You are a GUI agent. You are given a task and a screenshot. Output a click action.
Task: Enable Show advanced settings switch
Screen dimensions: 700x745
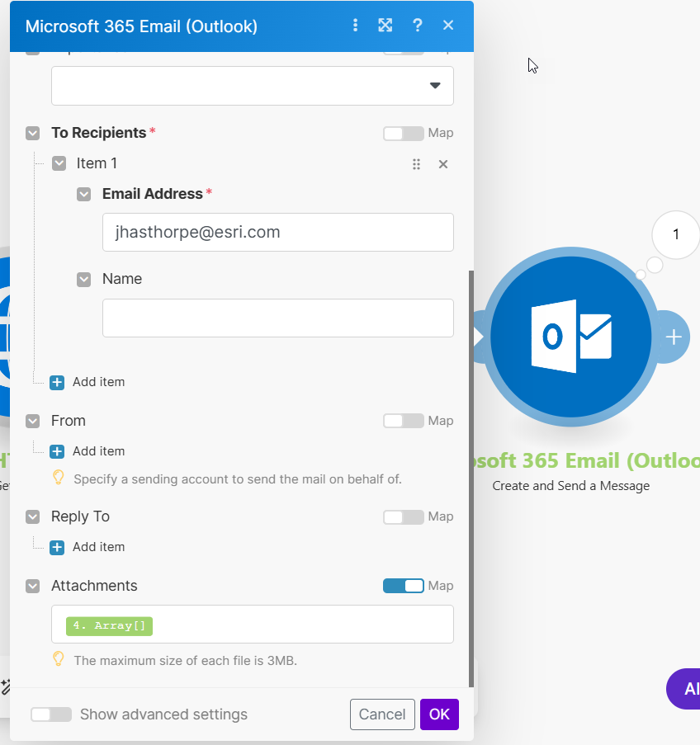click(51, 714)
